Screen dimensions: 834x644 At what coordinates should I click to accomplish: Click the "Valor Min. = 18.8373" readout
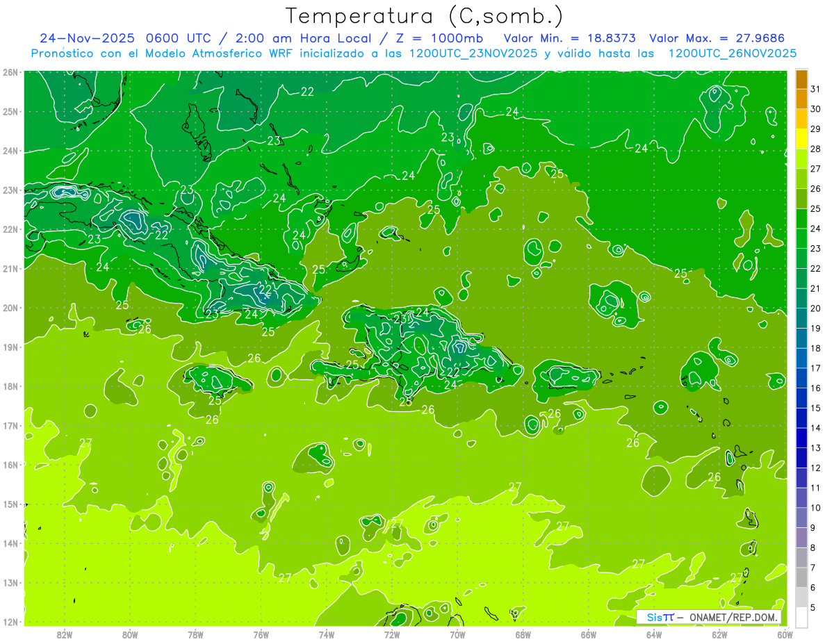point(569,38)
